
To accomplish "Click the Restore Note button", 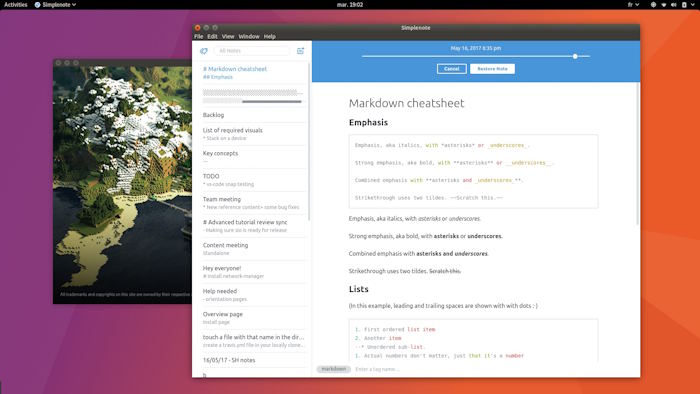I will pyautogui.click(x=492, y=69).
